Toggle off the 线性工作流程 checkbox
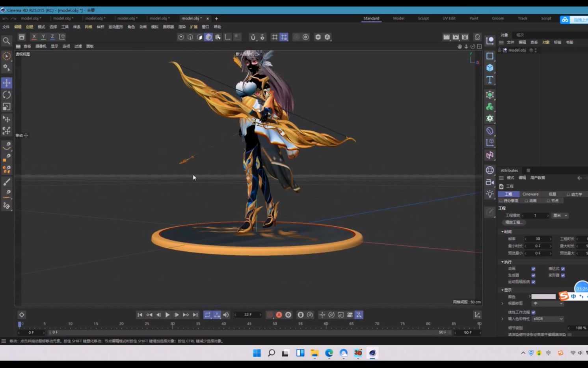588x368 pixels. click(534, 312)
